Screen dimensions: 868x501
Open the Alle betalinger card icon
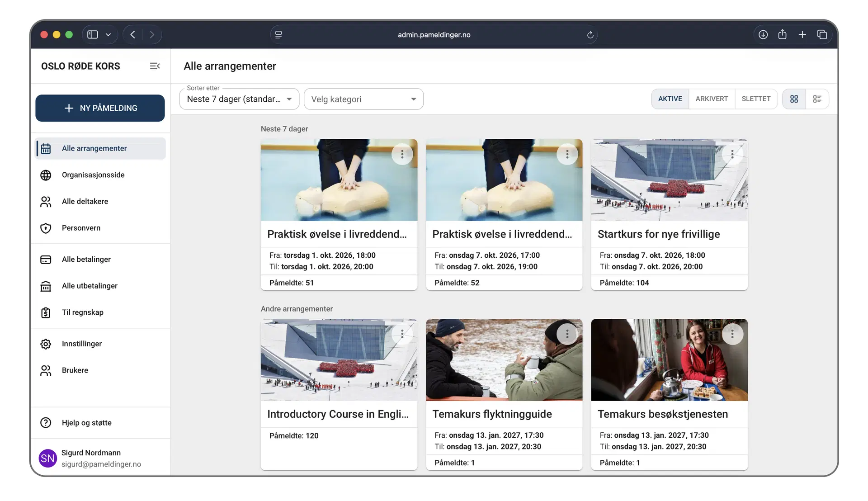click(x=46, y=260)
